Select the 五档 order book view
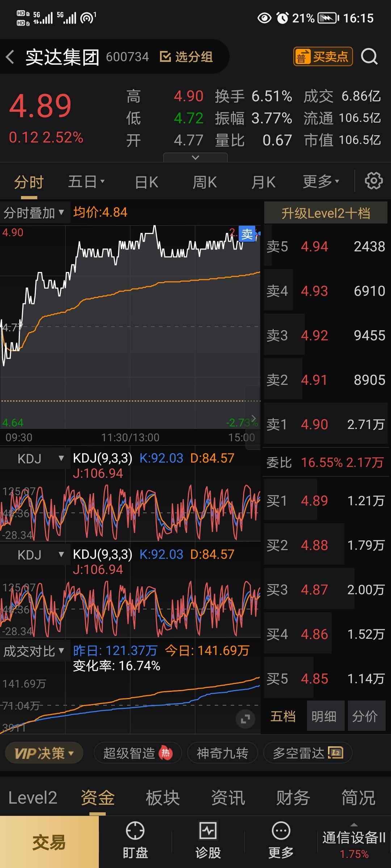The image size is (391, 868). tap(283, 716)
